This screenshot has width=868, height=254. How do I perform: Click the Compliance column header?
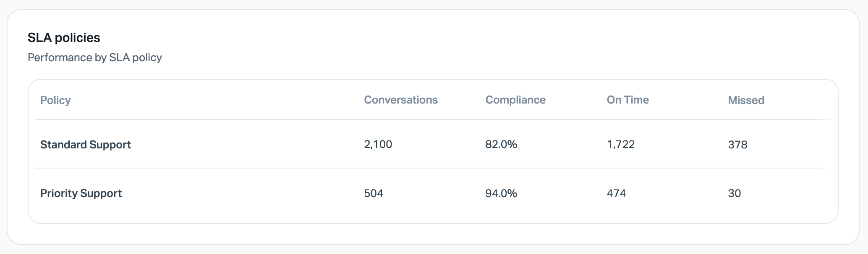pyautogui.click(x=515, y=100)
